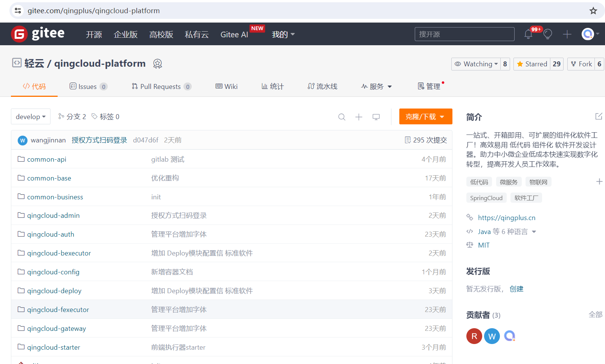
Task: Open the qingcloud-admin folder
Action: (x=53, y=216)
